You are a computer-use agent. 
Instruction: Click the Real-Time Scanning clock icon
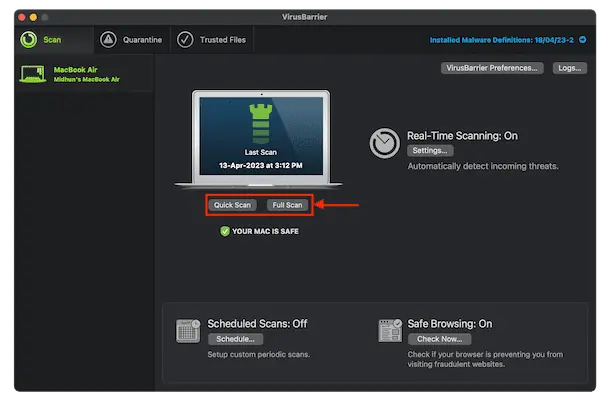384,143
